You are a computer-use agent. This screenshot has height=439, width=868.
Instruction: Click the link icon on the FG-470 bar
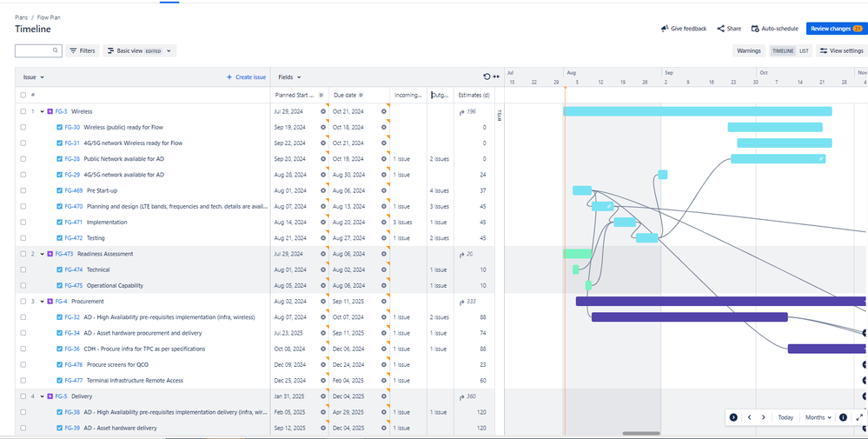609,206
